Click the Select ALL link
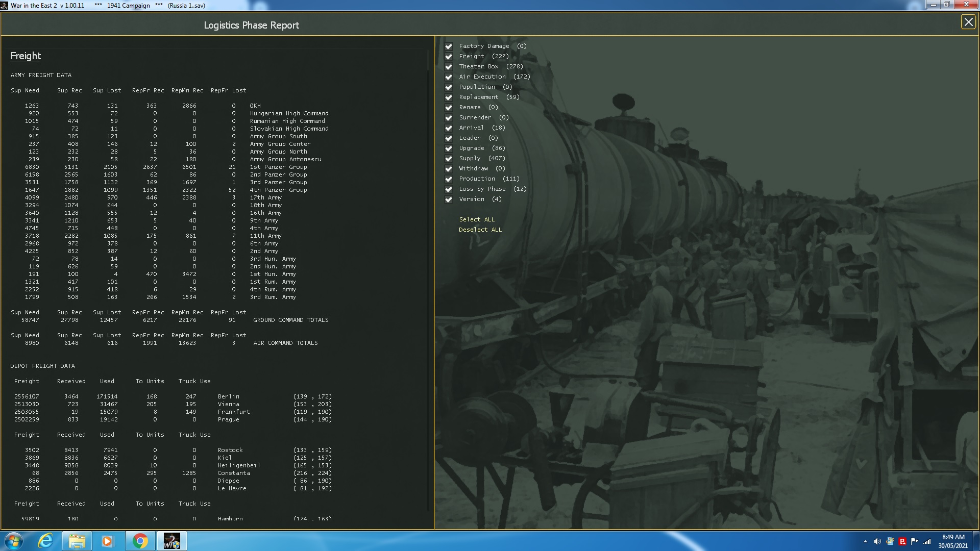Screen dimensions: 980x551 pyautogui.click(x=477, y=219)
